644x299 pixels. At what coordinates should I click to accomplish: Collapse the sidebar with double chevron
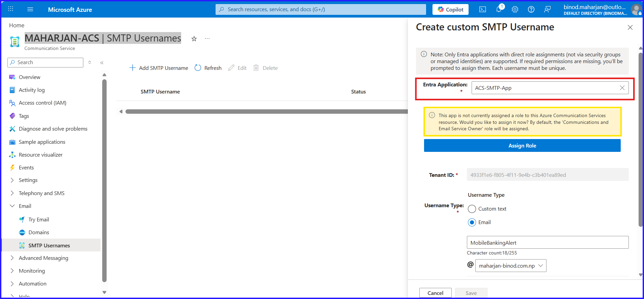point(102,62)
